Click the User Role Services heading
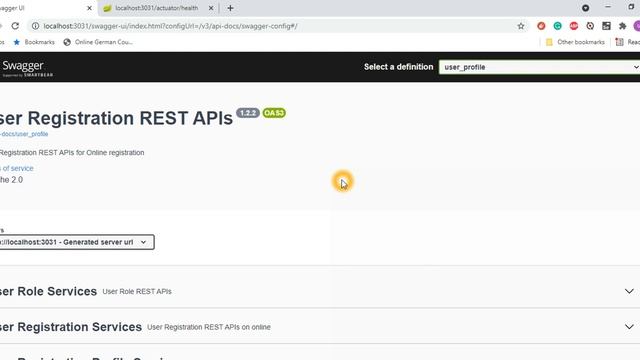Viewport: 640px width, 360px height. 48,291
